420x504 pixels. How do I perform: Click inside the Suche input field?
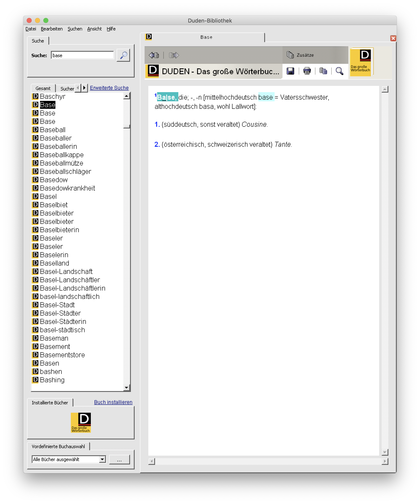click(x=82, y=55)
